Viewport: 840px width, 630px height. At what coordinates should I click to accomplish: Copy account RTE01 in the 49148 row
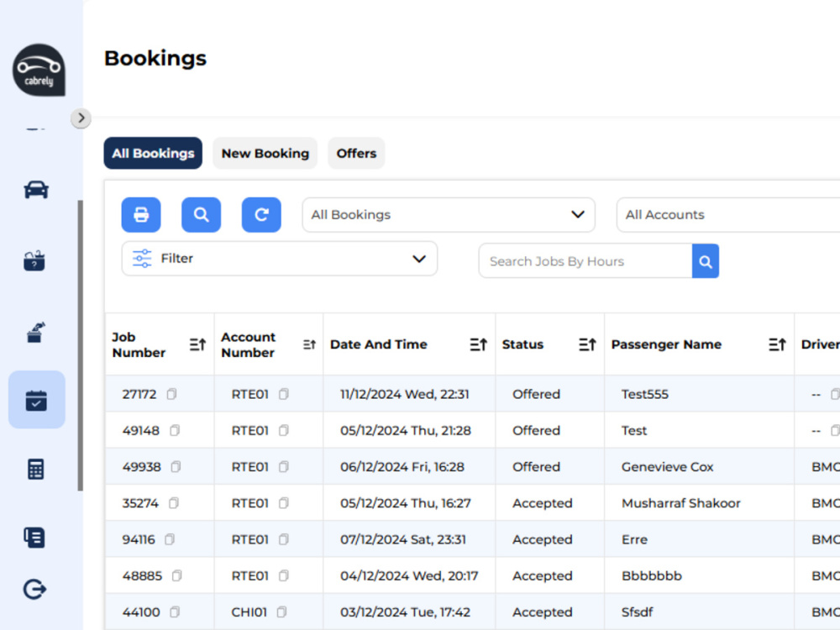(284, 431)
